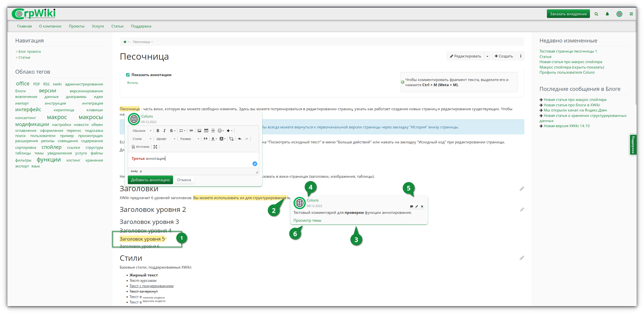
Task: Undo the last edit in annotation editor
Action: click(x=239, y=139)
